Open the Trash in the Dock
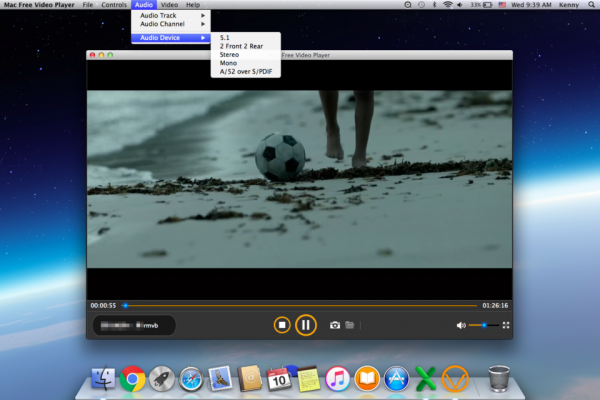Viewport: 600px width, 400px height. (499, 379)
